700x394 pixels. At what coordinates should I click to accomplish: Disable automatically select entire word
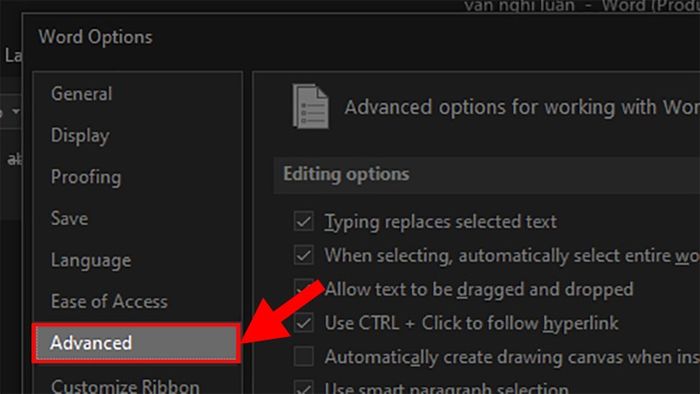[304, 255]
